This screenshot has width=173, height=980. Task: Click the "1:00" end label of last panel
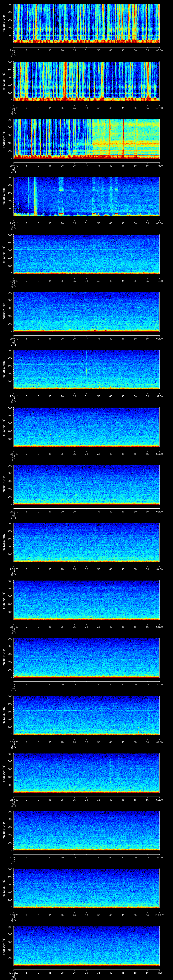(160, 972)
